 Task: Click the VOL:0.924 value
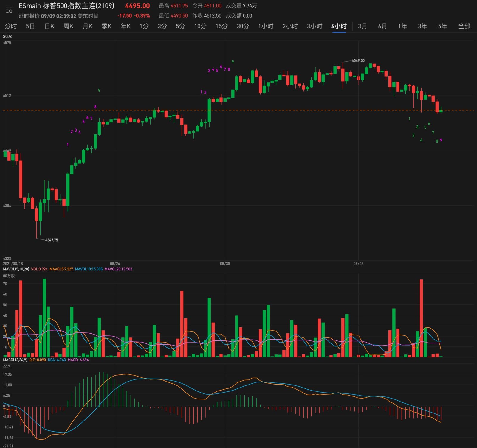click(x=39, y=269)
